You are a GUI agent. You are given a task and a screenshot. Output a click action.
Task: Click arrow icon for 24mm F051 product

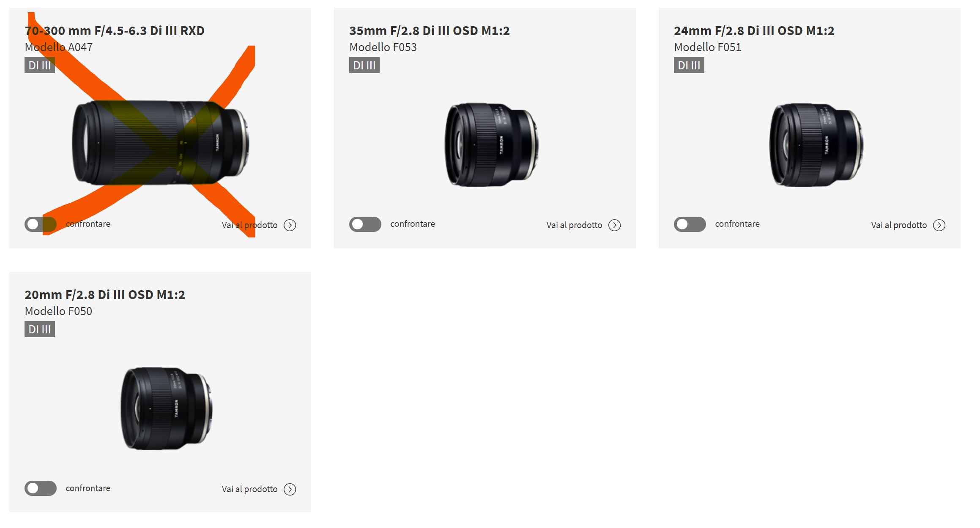pyautogui.click(x=939, y=225)
